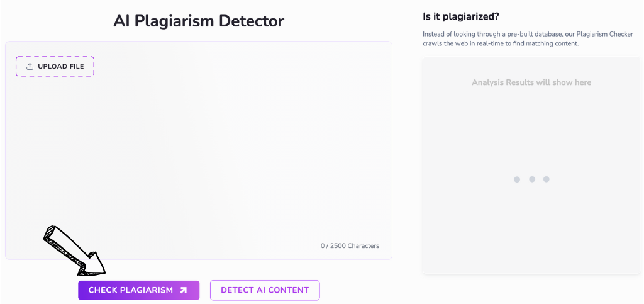Click the middle loading dot

532,179
